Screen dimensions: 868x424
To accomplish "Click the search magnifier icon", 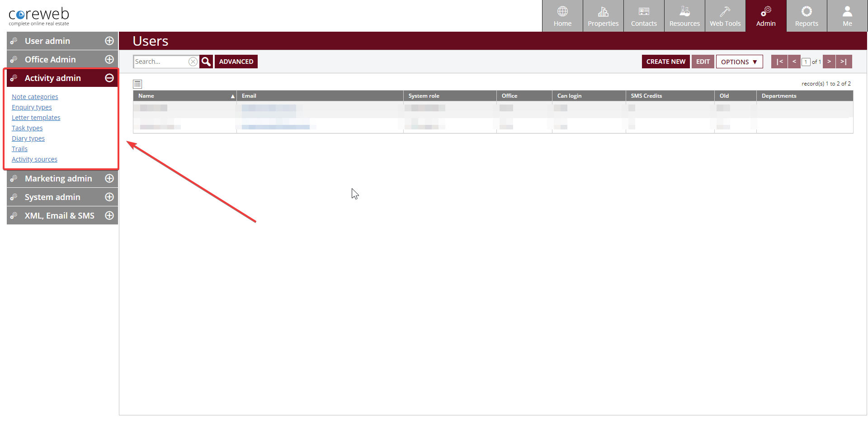I will click(206, 62).
